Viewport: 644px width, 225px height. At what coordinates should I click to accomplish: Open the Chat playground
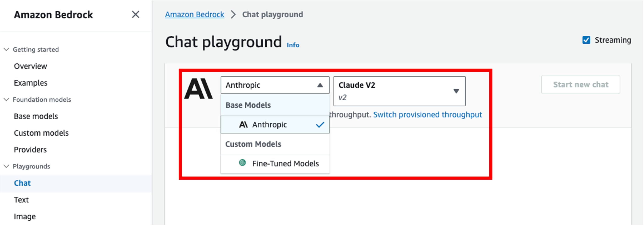tap(22, 183)
